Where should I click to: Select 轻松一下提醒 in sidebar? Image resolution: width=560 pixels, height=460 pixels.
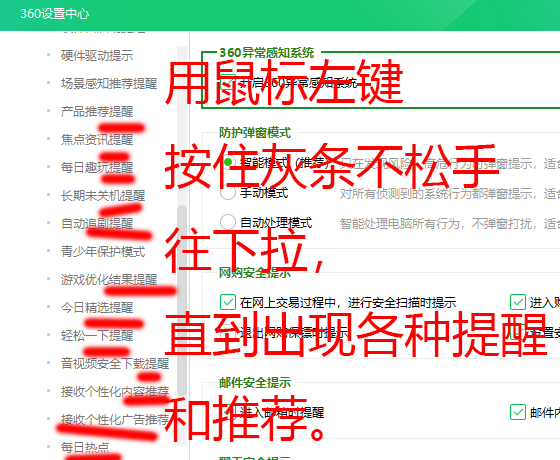pos(97,335)
